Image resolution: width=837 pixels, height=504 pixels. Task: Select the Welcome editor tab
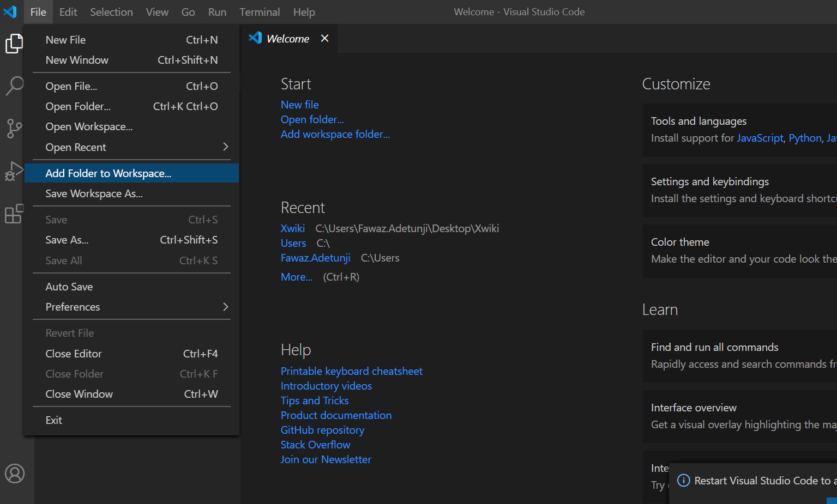click(289, 39)
